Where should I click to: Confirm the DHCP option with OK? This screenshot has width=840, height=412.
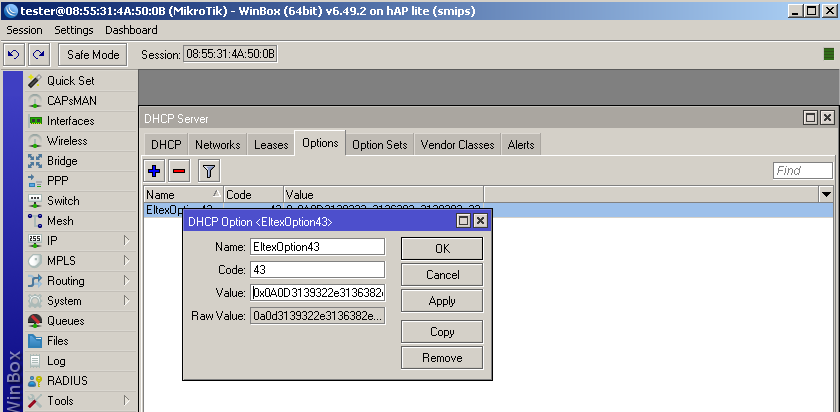pyautogui.click(x=442, y=249)
